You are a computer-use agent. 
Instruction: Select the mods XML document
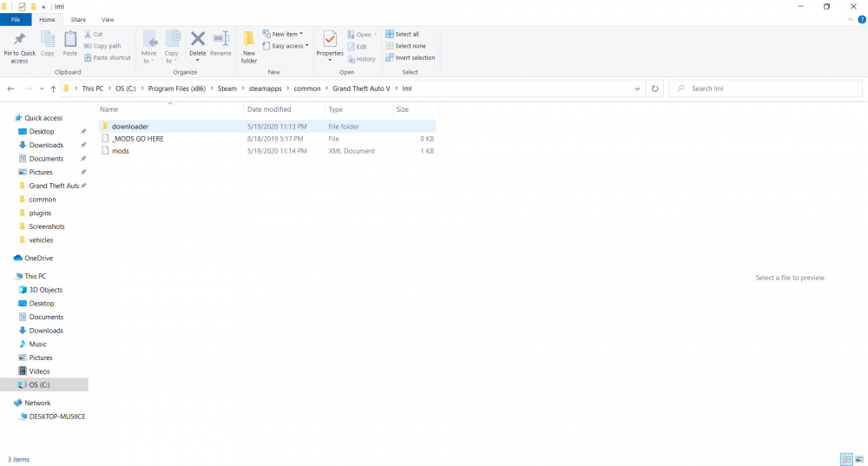tap(267, 151)
